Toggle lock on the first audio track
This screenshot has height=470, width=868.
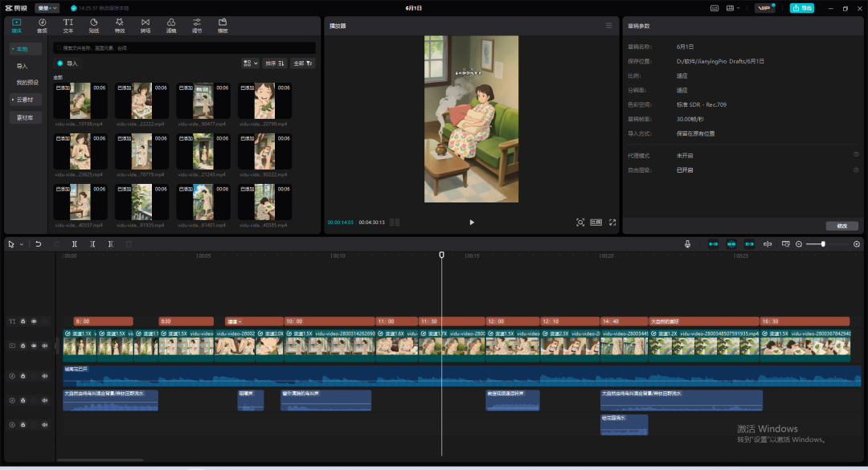(x=23, y=376)
